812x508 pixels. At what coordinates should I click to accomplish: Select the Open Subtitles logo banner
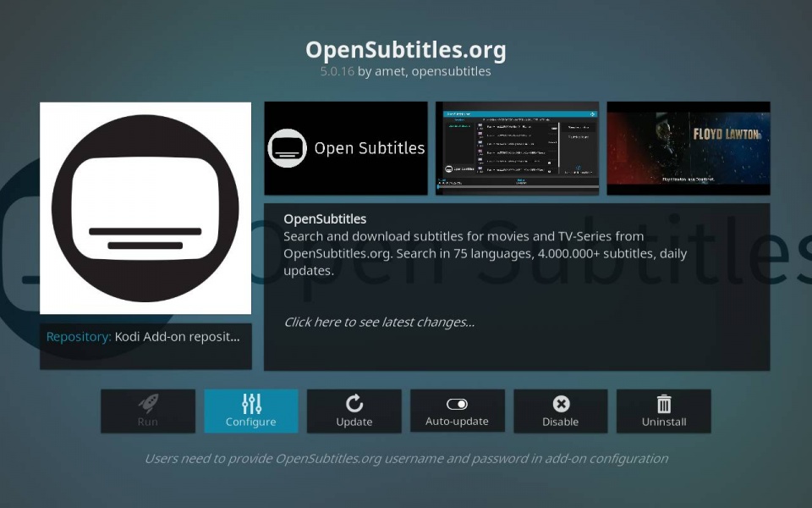point(346,148)
